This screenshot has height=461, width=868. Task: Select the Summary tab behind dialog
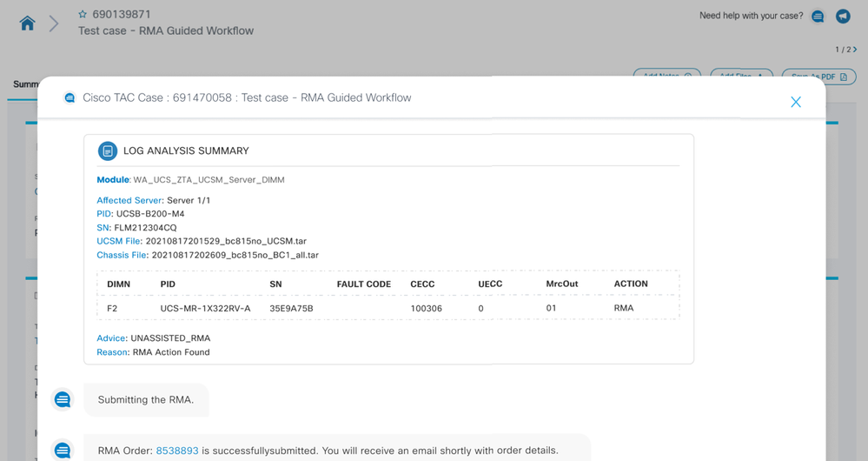25,84
